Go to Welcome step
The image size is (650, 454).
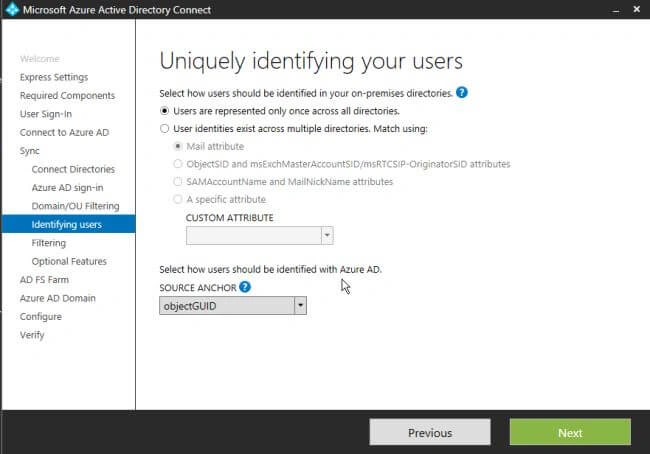(40, 59)
